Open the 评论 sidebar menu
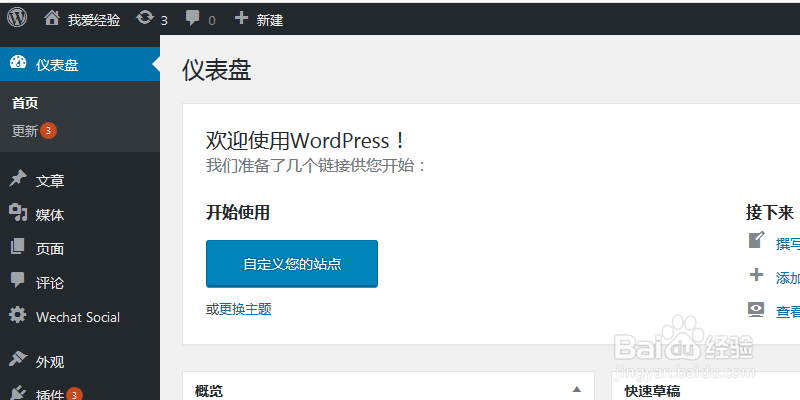 [50, 283]
